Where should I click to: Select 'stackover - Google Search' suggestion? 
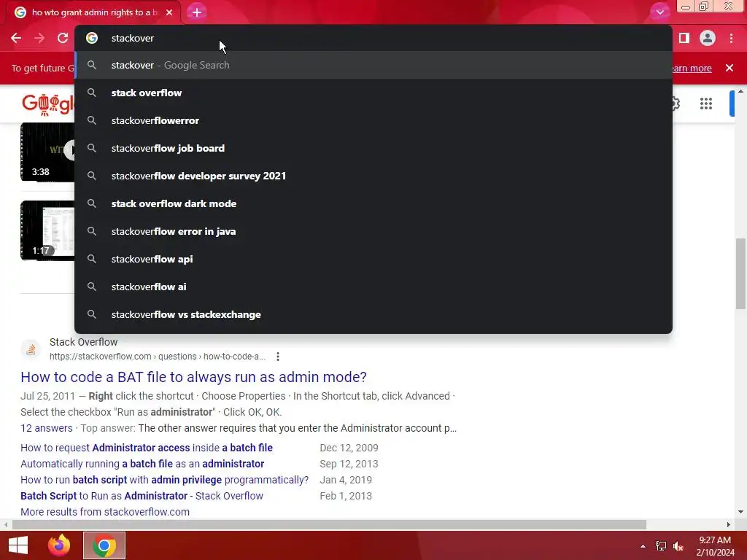pyautogui.click(x=373, y=65)
